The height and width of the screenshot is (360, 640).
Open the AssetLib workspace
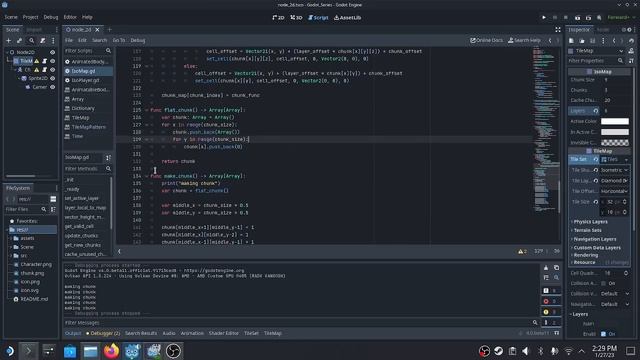click(x=347, y=18)
